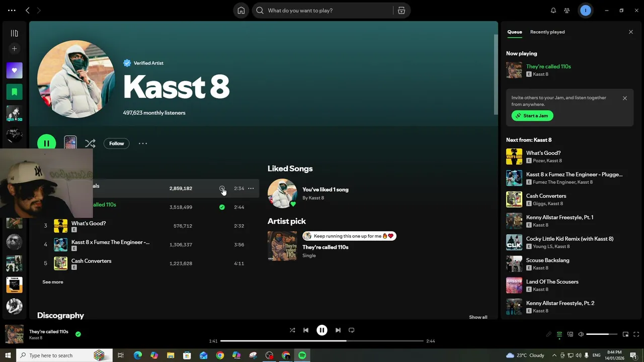Mute the volume speaker icon
This screenshot has width=644, height=362.
tap(581, 334)
